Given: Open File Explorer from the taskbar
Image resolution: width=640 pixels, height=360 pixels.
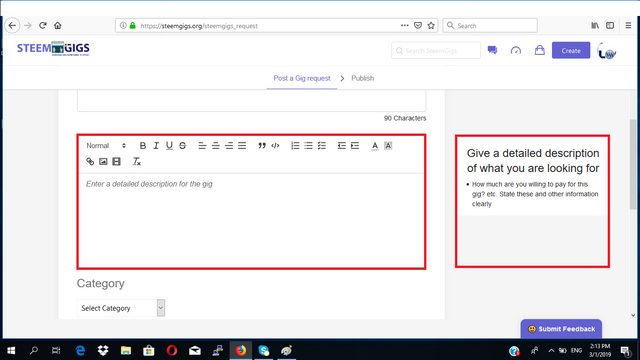Looking at the screenshot, I should point(126,350).
